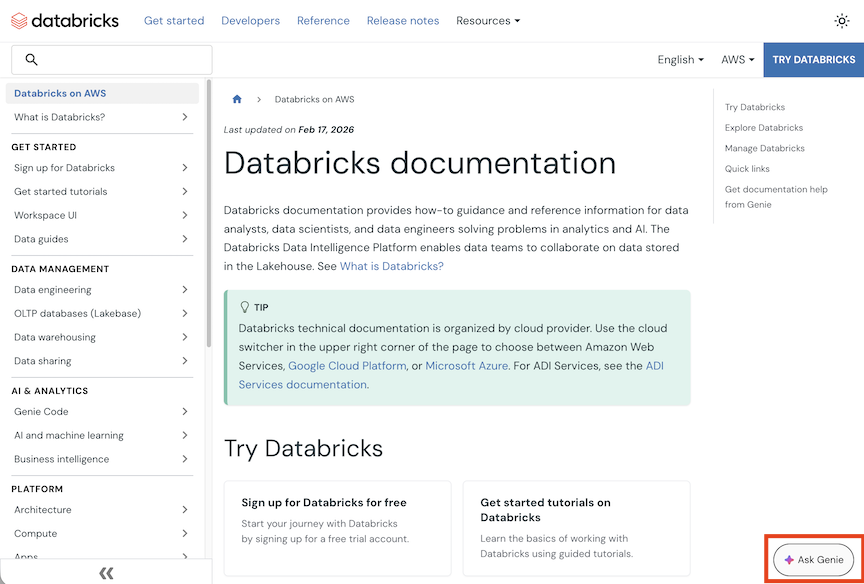Select Release notes in the top navigation

tap(403, 20)
